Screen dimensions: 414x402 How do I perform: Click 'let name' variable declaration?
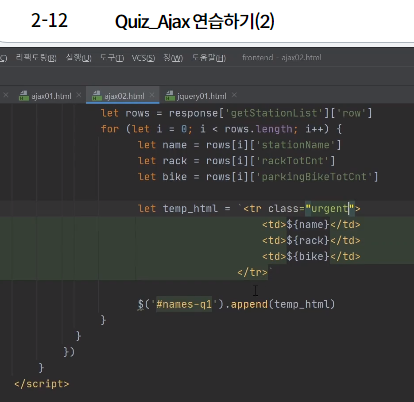click(x=162, y=145)
